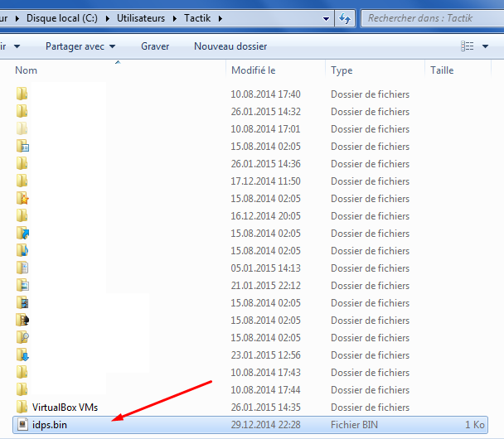
Task: Click the refresh button beside address bar
Action: [345, 18]
